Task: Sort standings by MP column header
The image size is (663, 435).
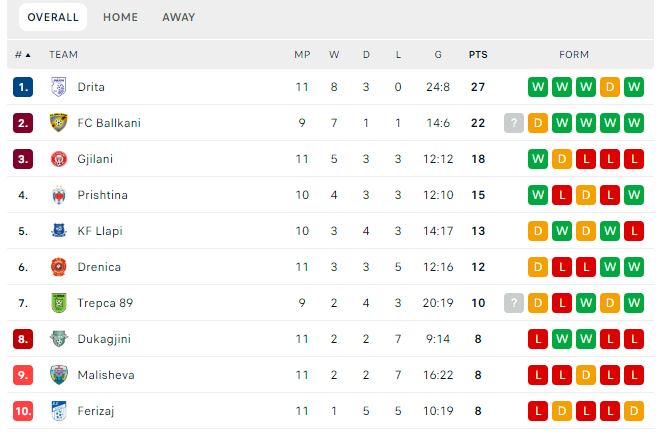Action: pyautogui.click(x=302, y=55)
